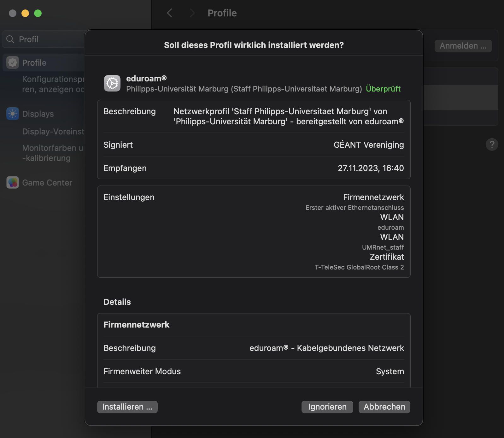504x438 pixels.
Task: Go back with the left chevron
Action: tap(170, 13)
